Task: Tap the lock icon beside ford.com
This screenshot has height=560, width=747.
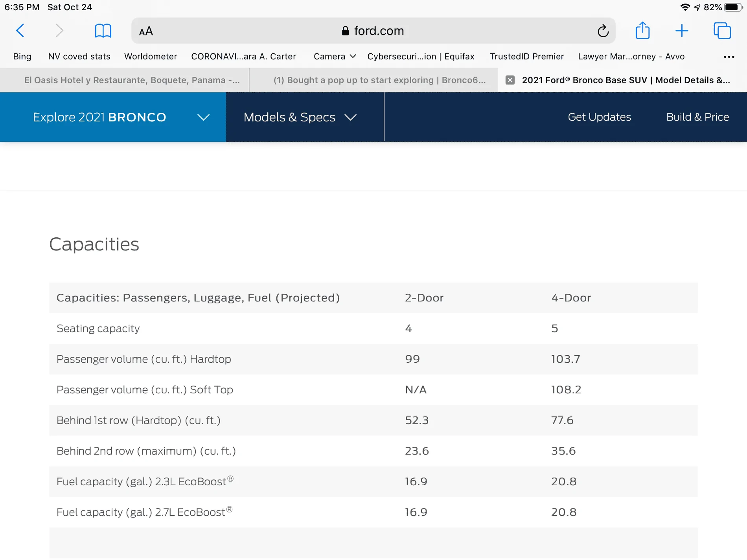Action: tap(345, 31)
